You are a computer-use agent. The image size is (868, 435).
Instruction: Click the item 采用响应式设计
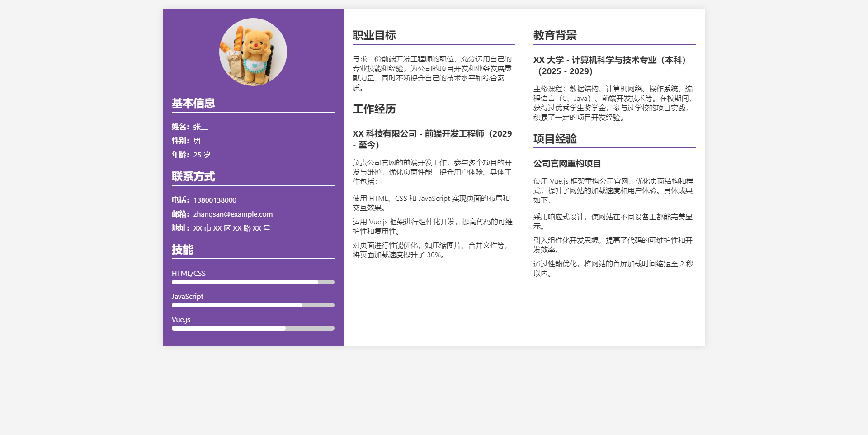[x=614, y=222]
